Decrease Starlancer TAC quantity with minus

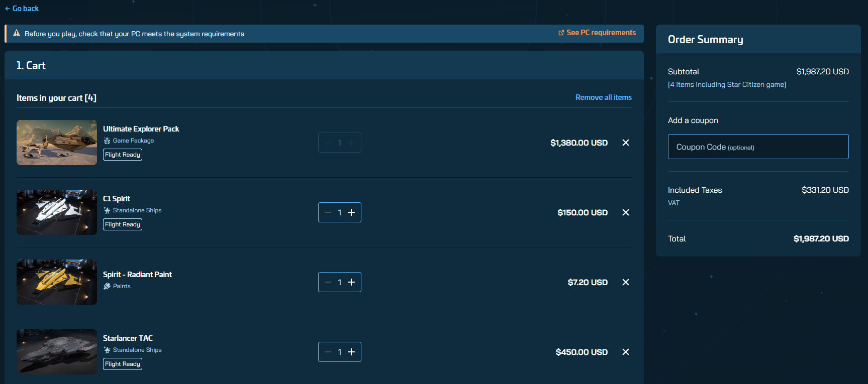point(328,352)
